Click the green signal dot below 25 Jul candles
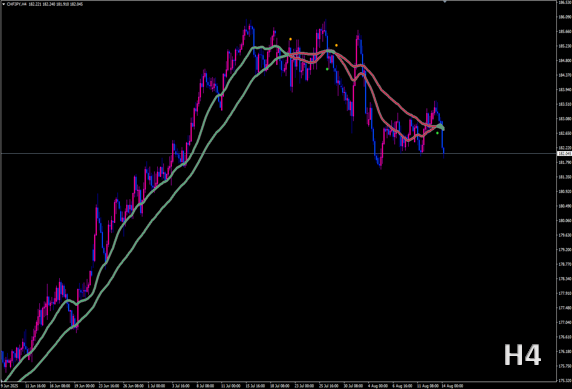The height and width of the screenshot is (389, 572). pos(327,69)
